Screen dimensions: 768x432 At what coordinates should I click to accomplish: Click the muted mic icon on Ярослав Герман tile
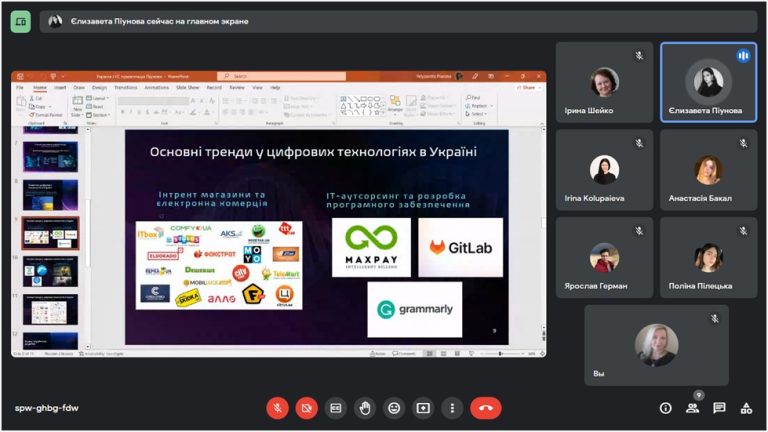pos(639,231)
